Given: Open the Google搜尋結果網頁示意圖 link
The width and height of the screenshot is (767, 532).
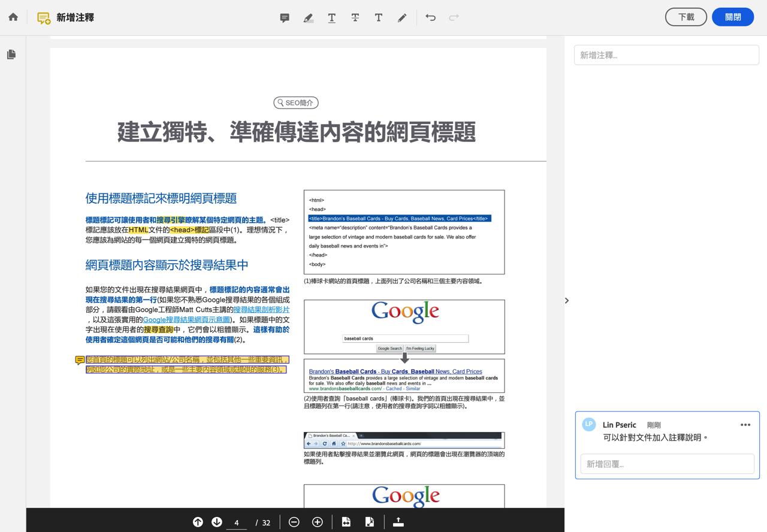Looking at the screenshot, I should [x=186, y=320].
